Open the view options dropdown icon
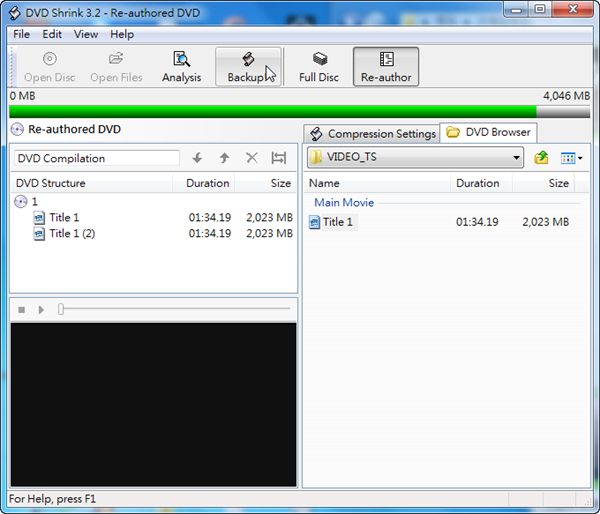Image resolution: width=600 pixels, height=514 pixels. [x=571, y=158]
